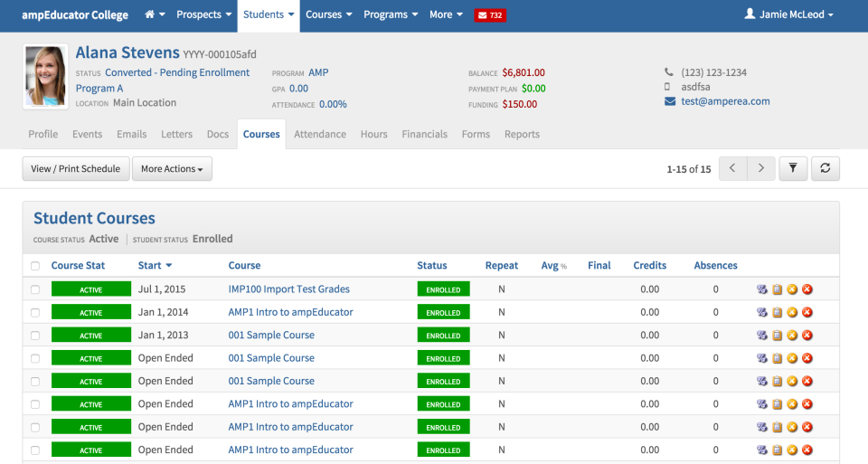Click the ENROLLED badge in IMP100 row

443,289
